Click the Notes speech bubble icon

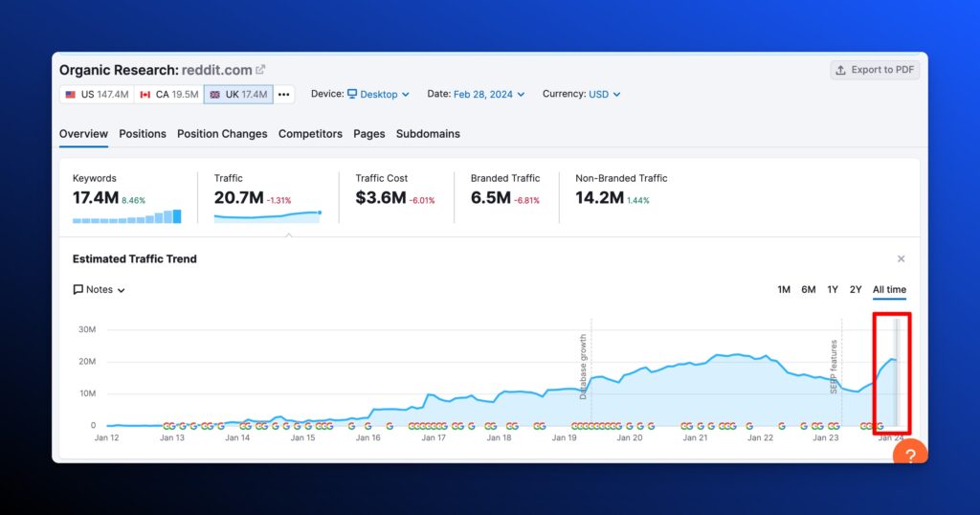pos(78,290)
